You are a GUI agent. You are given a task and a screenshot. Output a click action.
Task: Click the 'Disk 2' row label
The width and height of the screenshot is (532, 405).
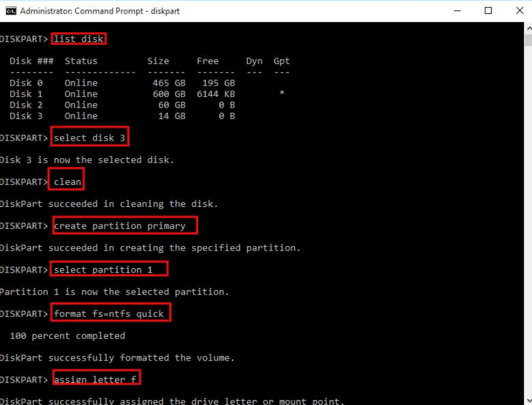click(x=26, y=105)
